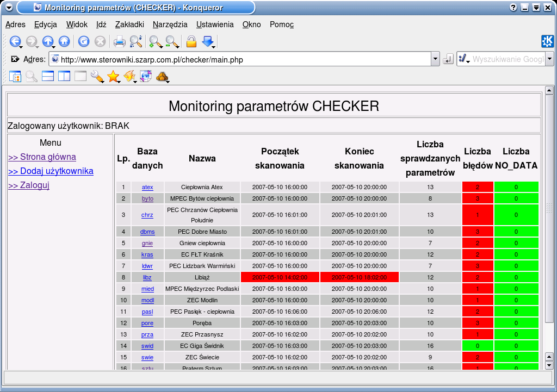
Task: Select the red start time cell of Libiąż
Action: coord(280,277)
